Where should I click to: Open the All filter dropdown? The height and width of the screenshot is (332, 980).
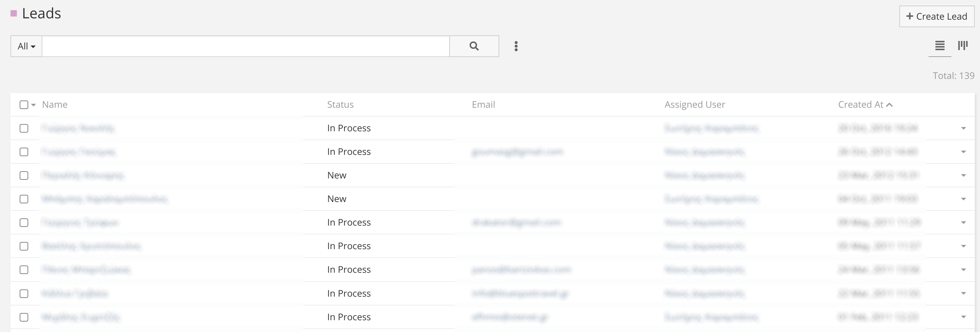[x=26, y=46]
